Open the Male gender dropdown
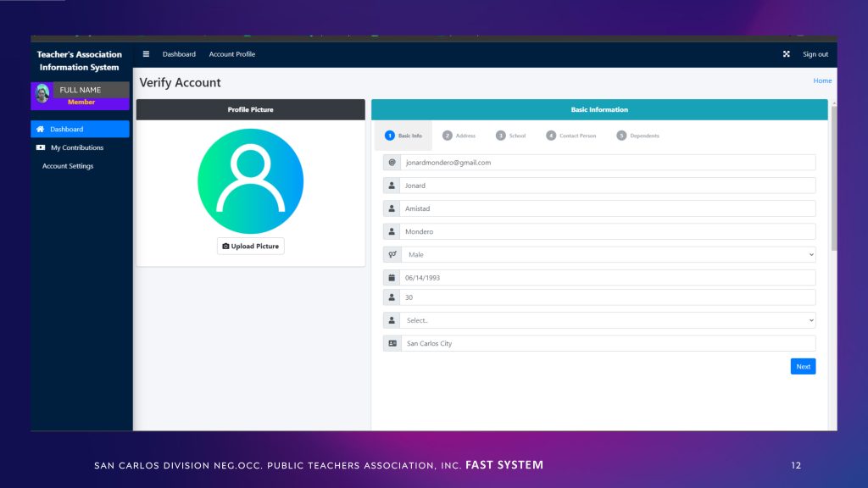The image size is (868, 488). coord(609,254)
